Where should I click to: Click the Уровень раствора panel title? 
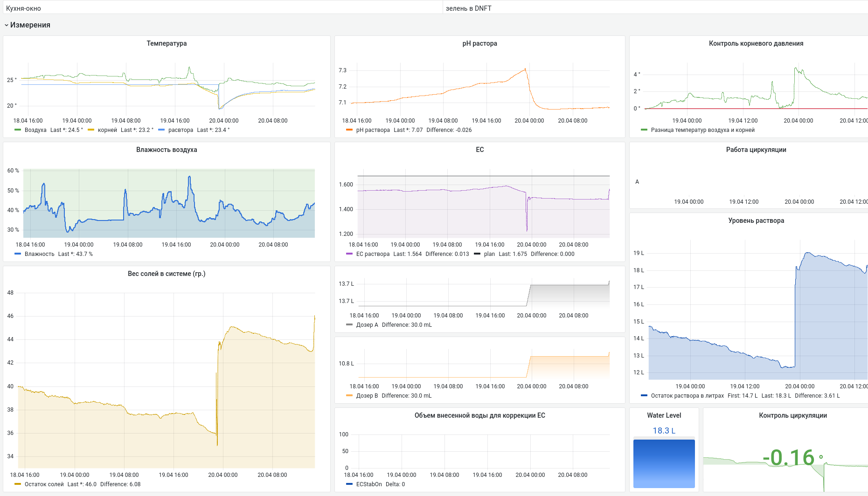tap(756, 220)
